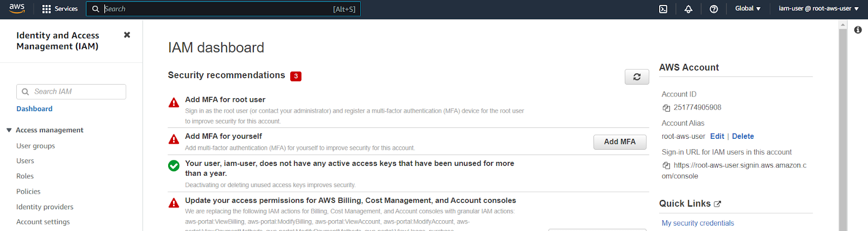Image resolution: width=868 pixels, height=231 pixels.
Task: Click the red recommendations count badge
Action: (x=296, y=76)
